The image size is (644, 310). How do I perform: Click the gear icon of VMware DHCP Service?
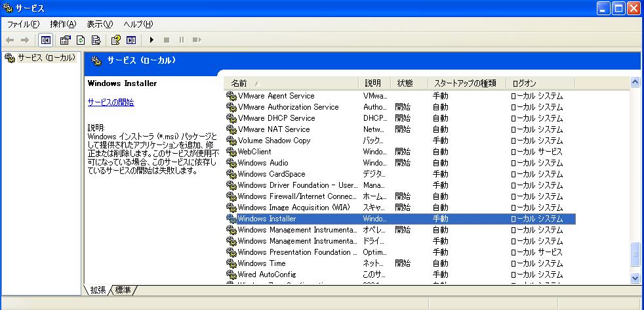tap(231, 118)
